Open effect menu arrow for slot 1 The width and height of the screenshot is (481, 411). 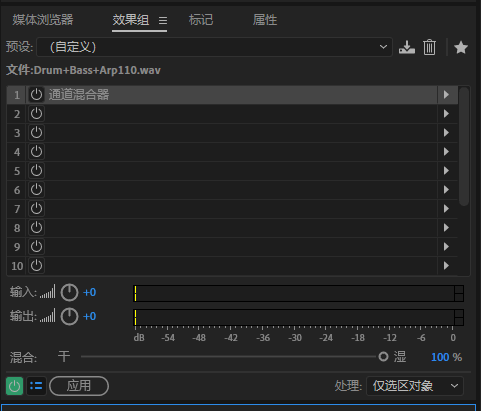[x=447, y=95]
